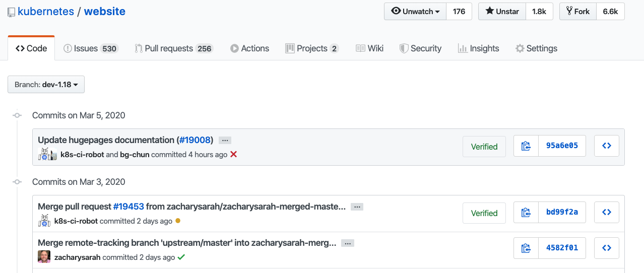This screenshot has height=273, width=644.
Task: Open commit hash 4582f01
Action: (562, 248)
